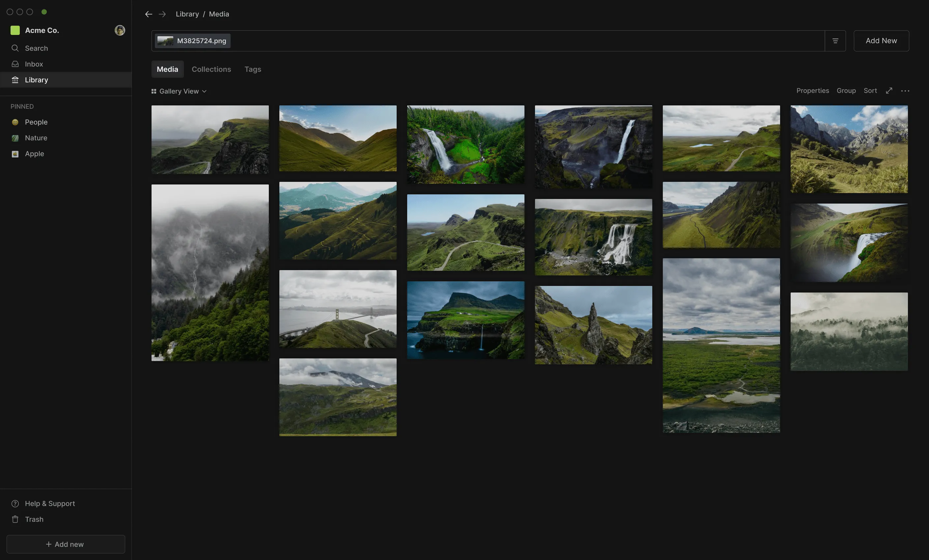Image resolution: width=929 pixels, height=560 pixels.
Task: Open the misty treetops forest photo
Action: tap(849, 331)
